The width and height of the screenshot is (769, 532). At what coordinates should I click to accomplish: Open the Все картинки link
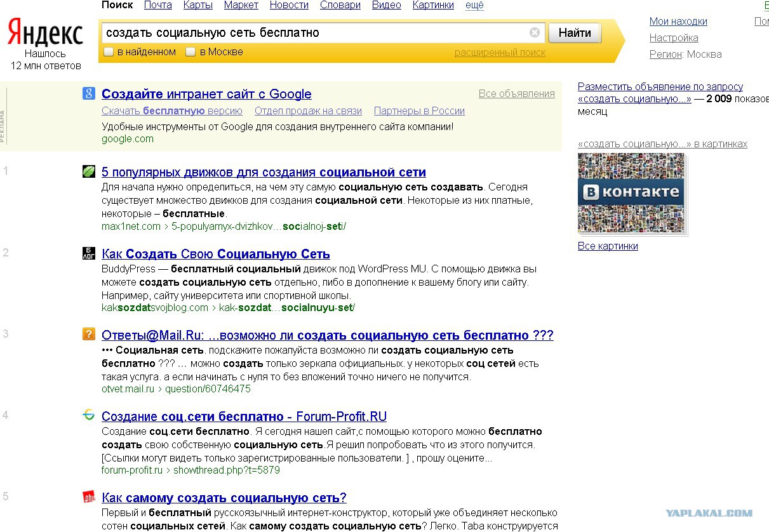tap(608, 246)
